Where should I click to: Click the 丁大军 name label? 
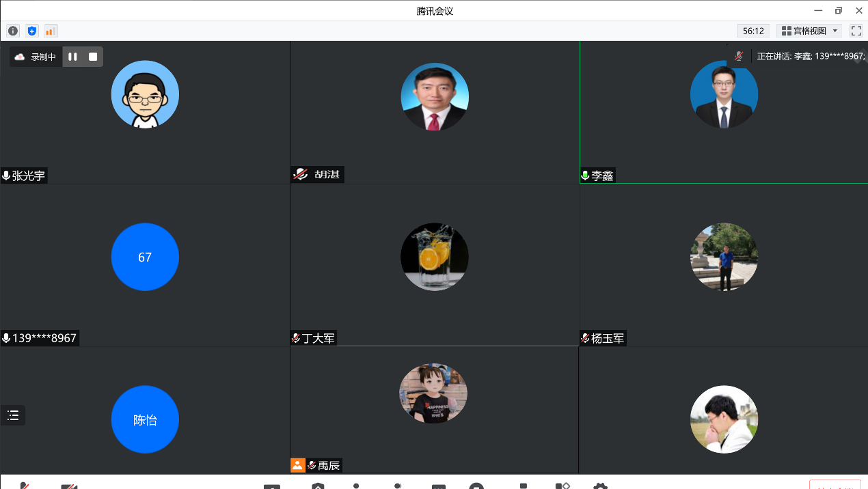pyautogui.click(x=318, y=338)
